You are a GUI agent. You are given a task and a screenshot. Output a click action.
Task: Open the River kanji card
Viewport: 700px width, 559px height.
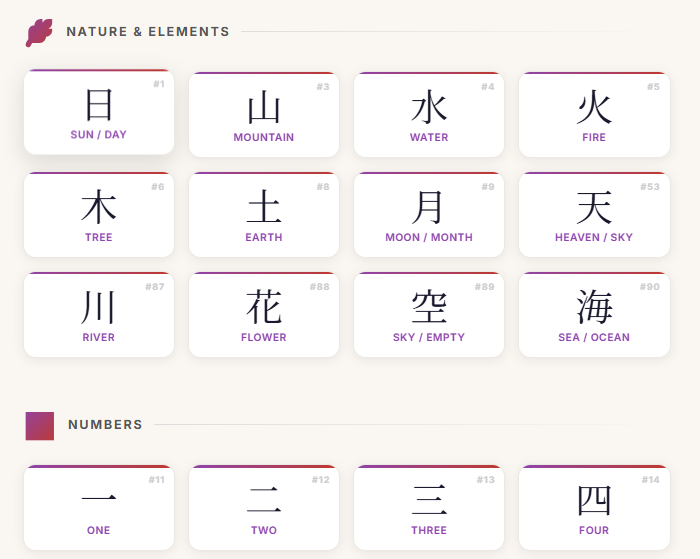tap(99, 314)
